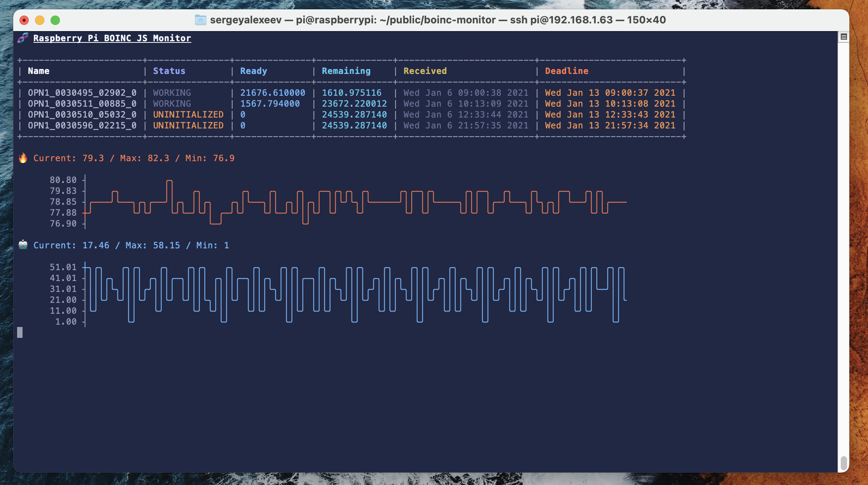Screen dimensions: 868x485
Task: Click the deadline Wed Jan 13 12:33:43 2021
Action: pos(610,114)
